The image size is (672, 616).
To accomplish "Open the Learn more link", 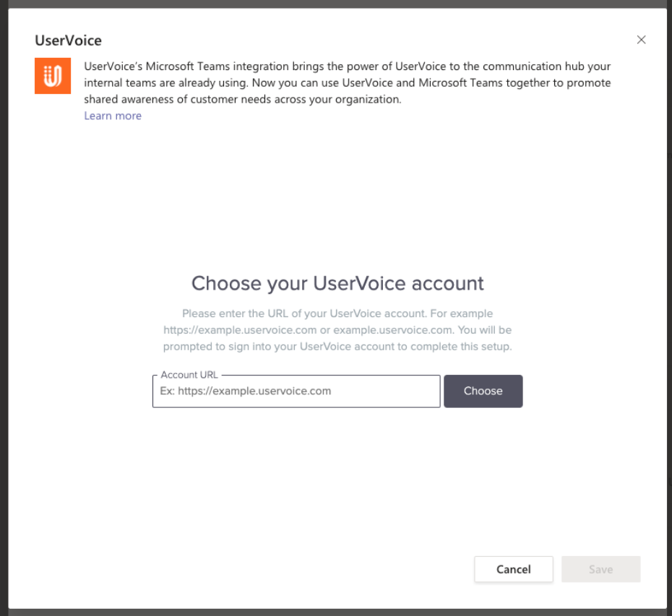I will [113, 116].
